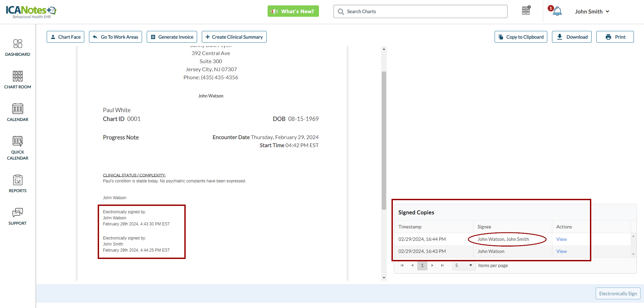Print the progress note
The height and width of the screenshot is (308, 644).
[x=615, y=37]
